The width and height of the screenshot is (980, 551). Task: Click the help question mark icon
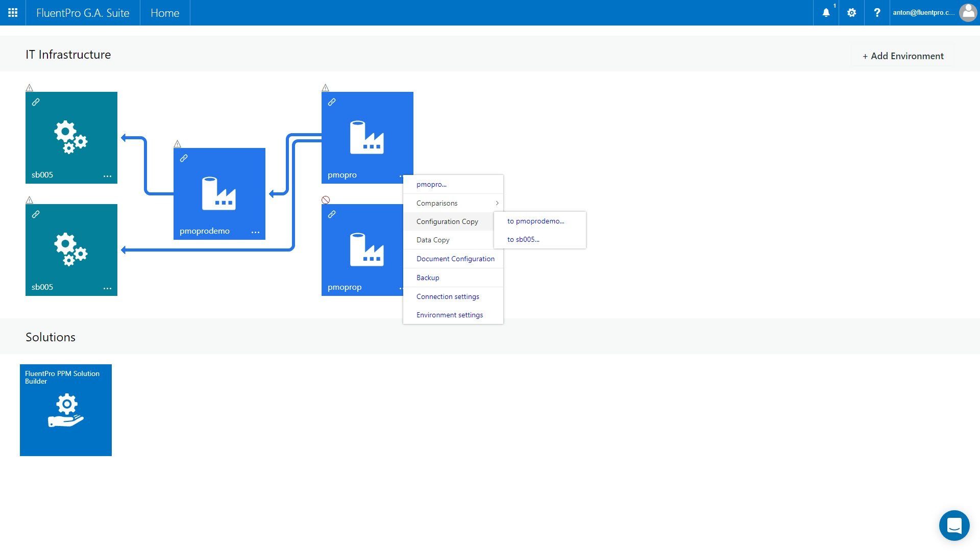[877, 13]
